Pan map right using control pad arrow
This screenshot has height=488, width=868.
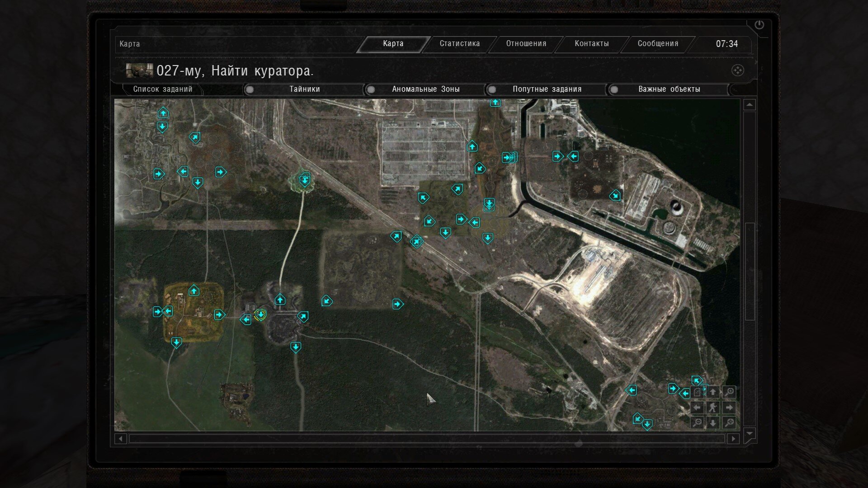point(729,408)
